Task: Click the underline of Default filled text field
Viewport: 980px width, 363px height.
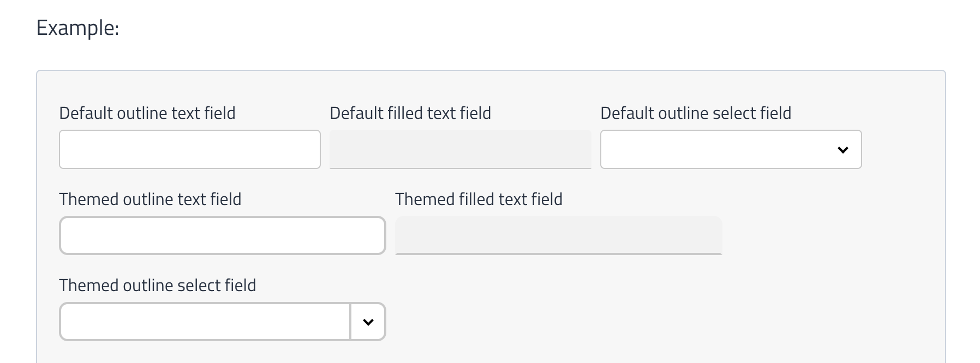Action: [x=460, y=168]
